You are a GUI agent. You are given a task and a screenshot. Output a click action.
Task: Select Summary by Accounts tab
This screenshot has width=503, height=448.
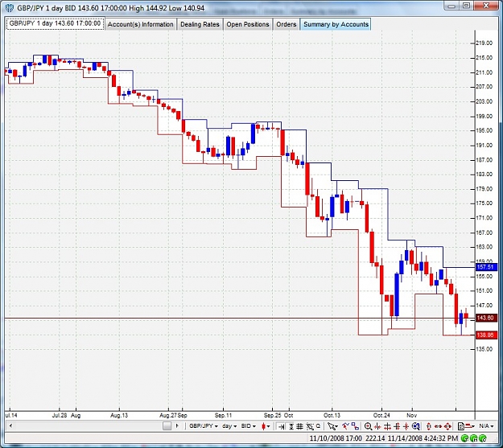336,24
